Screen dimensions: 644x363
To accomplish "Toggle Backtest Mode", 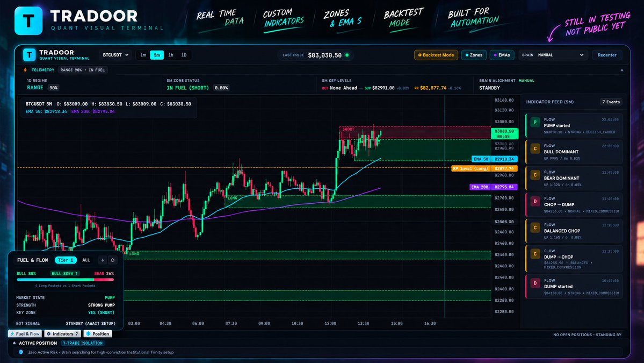I will [x=436, y=55].
